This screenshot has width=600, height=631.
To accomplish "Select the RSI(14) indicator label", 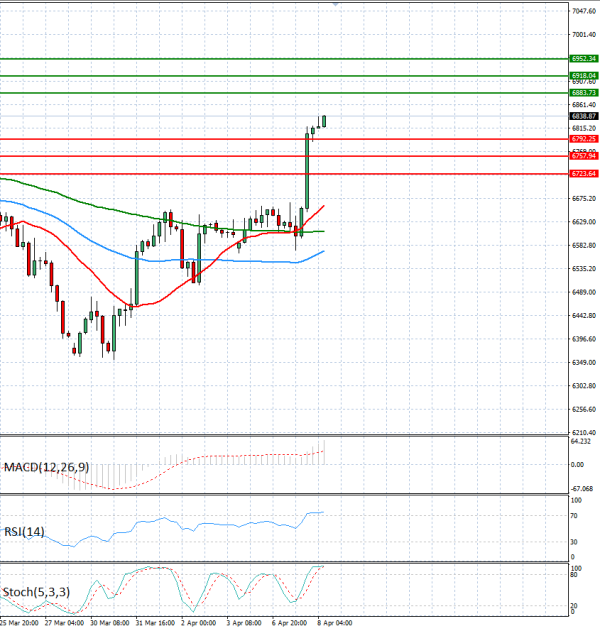I will (x=24, y=531).
